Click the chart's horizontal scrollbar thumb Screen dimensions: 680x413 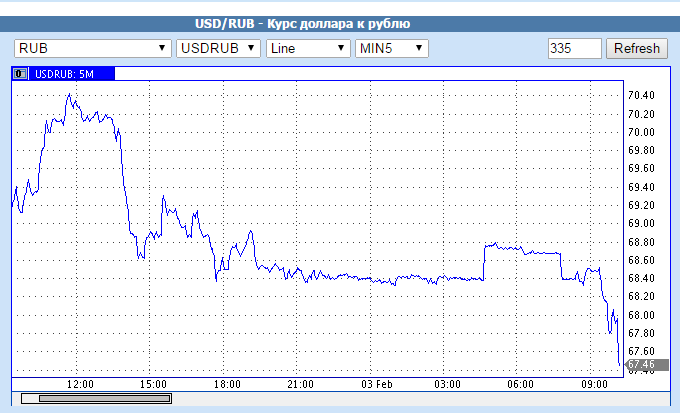[96, 399]
